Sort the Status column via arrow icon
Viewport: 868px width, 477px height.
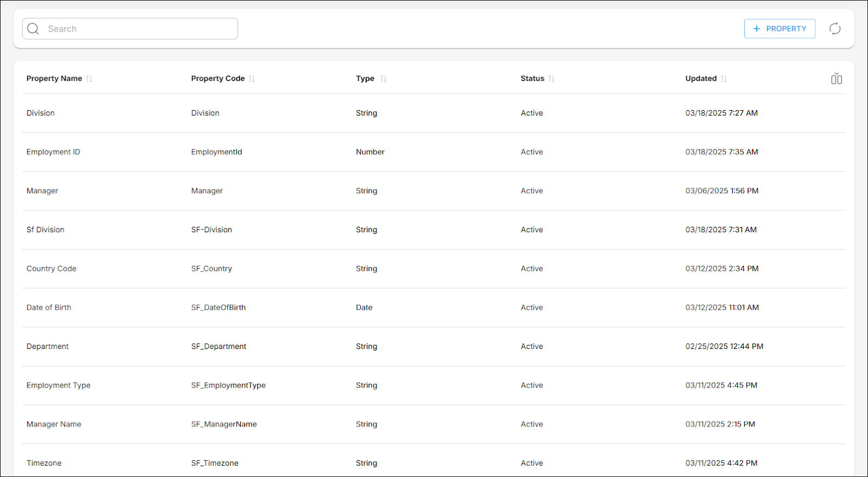(x=552, y=79)
